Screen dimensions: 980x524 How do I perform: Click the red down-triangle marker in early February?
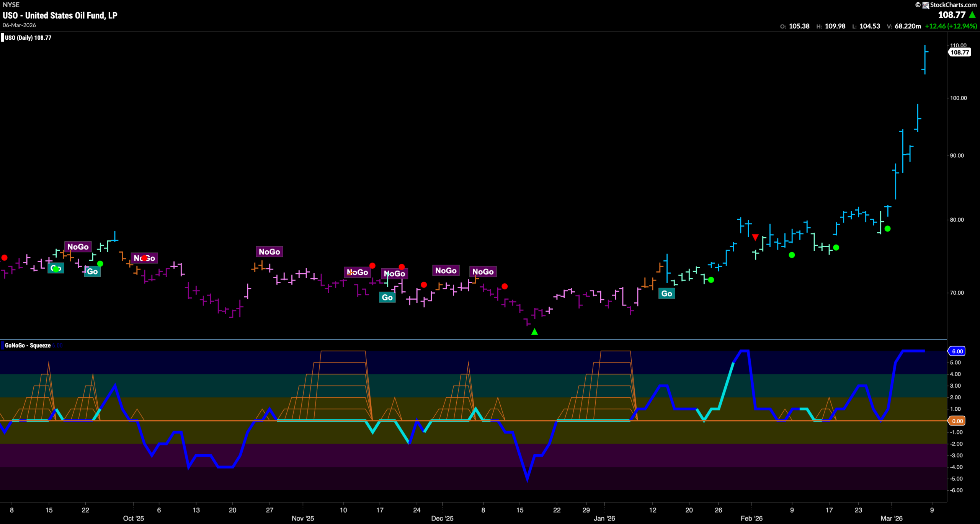pyautogui.click(x=755, y=237)
